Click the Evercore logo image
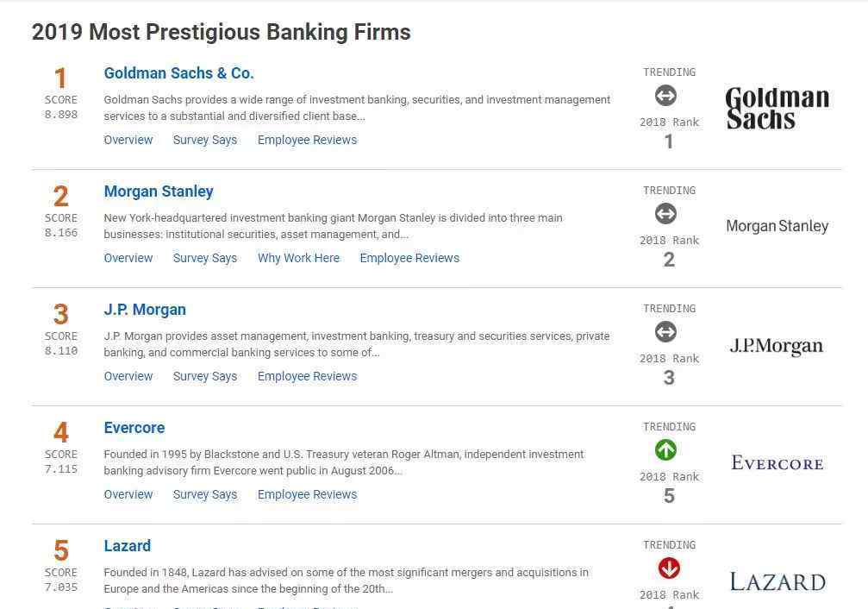868x609 pixels. 777,463
